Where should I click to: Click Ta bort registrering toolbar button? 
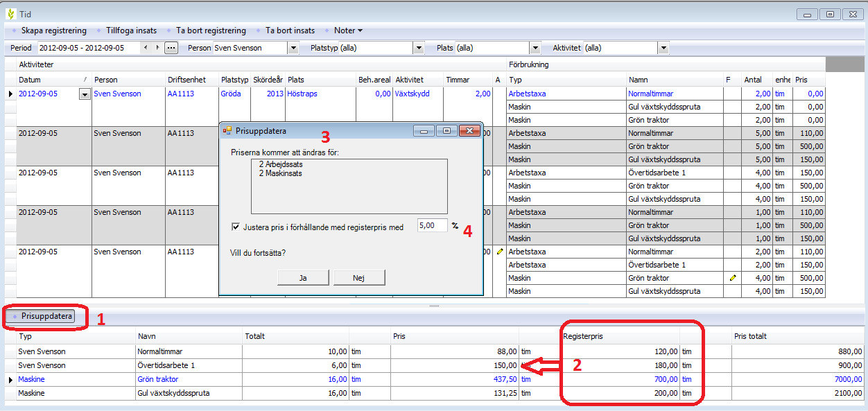[211, 30]
